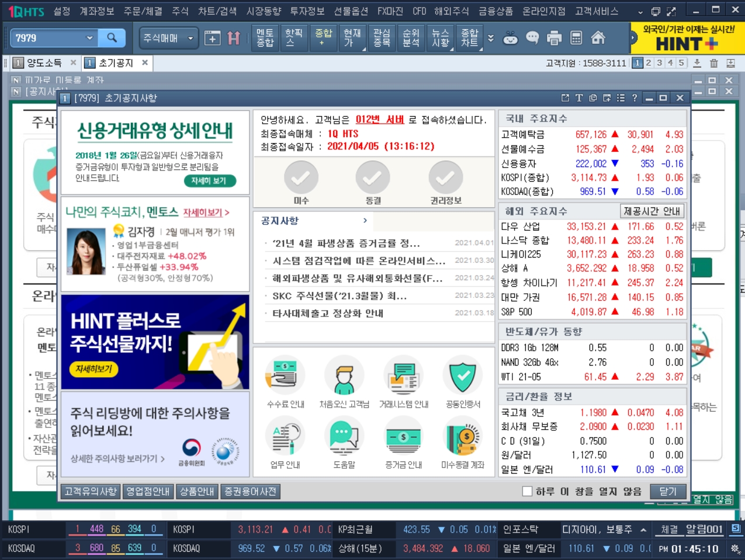Click the 고객유의사항 button
The width and height of the screenshot is (745, 560).
click(x=91, y=492)
